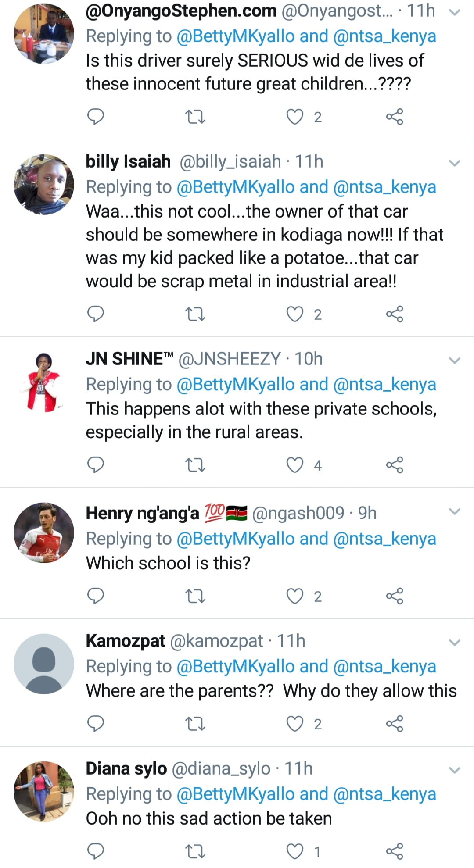Open Kamozpat's default avatar
Viewport: 474px width, 868px height.
click(x=44, y=663)
